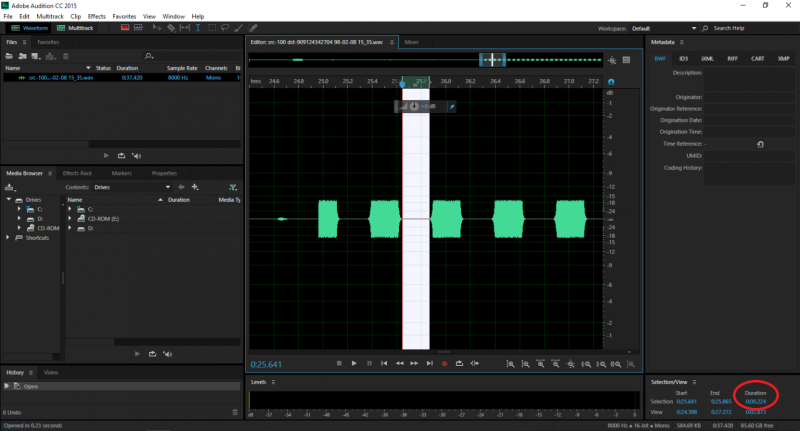Switch to Multitrack view
Viewport: 800px width, 431px height.
pos(76,27)
